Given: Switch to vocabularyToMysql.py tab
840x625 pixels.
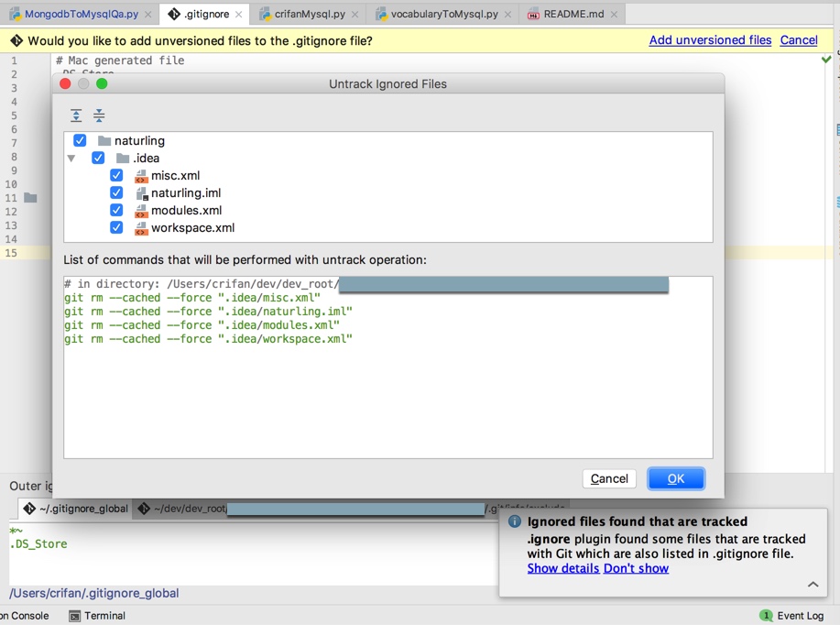Looking at the screenshot, I should click(444, 14).
